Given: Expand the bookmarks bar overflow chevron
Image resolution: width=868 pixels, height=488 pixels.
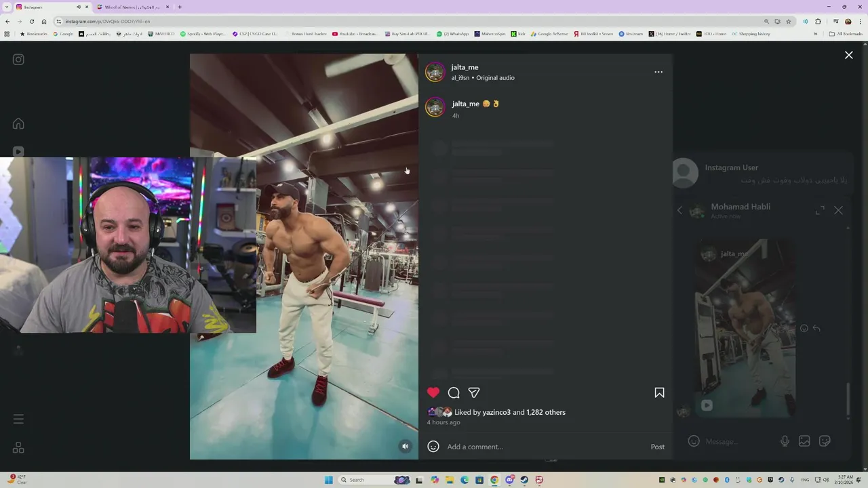Looking at the screenshot, I should click(x=816, y=34).
